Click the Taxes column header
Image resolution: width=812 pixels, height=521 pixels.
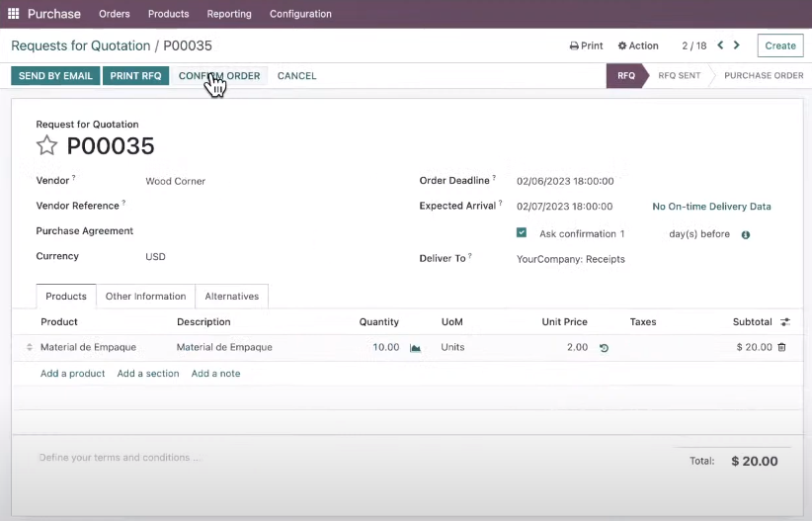[643, 322]
